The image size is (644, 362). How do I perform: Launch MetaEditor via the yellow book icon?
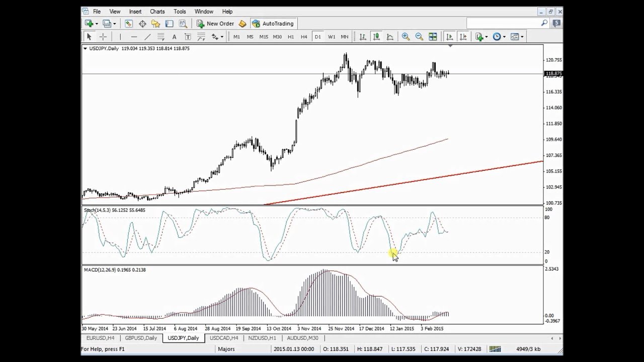243,24
